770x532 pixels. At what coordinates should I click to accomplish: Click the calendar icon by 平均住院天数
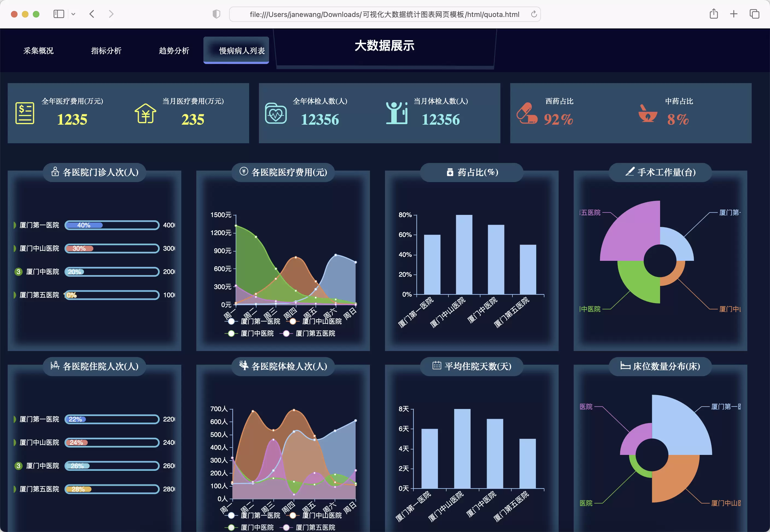[437, 365]
